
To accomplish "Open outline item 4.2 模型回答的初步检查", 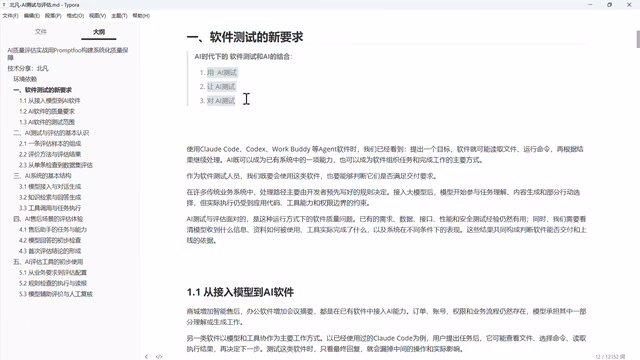I will pyautogui.click(x=50, y=240).
